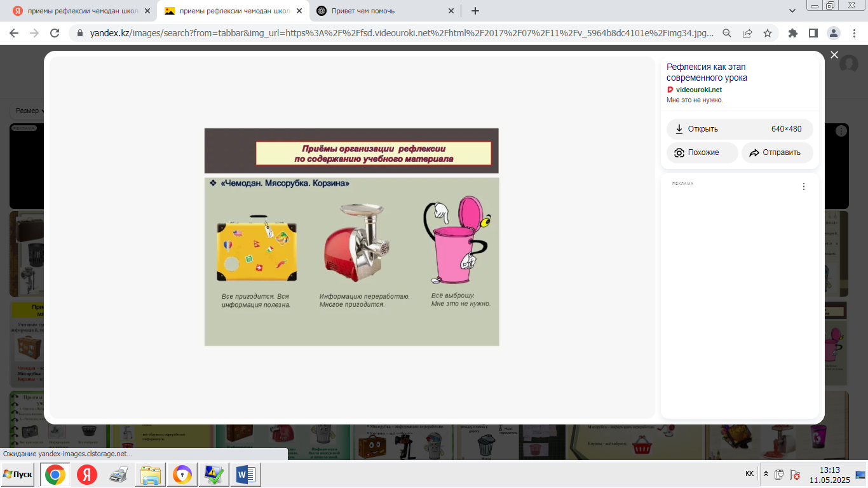Click the 'Открыть' button
Screen dimensions: 868x488
coord(740,129)
